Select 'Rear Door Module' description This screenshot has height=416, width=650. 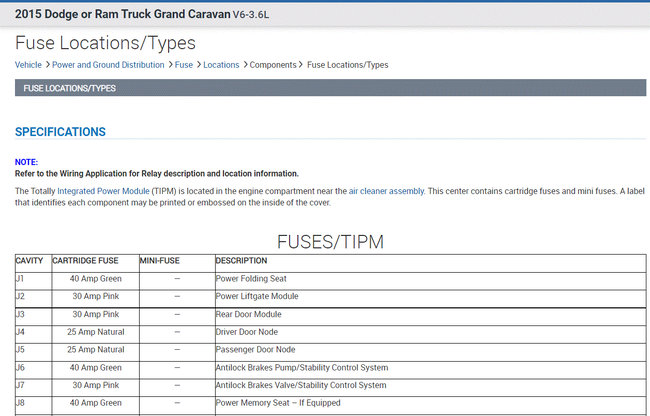tap(249, 314)
